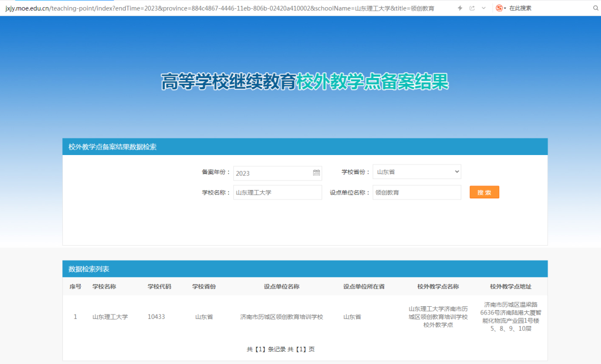
Task: Click the orange 搜索 button
Action: tap(484, 192)
